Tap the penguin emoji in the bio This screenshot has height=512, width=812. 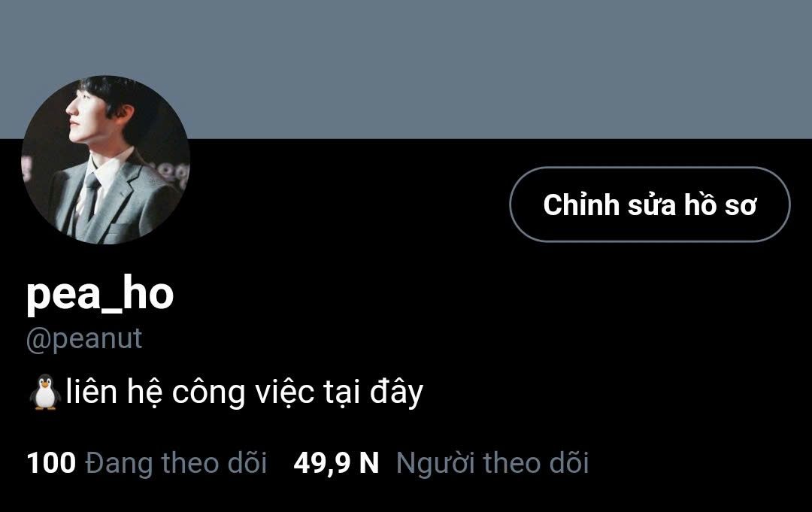pyautogui.click(x=45, y=392)
